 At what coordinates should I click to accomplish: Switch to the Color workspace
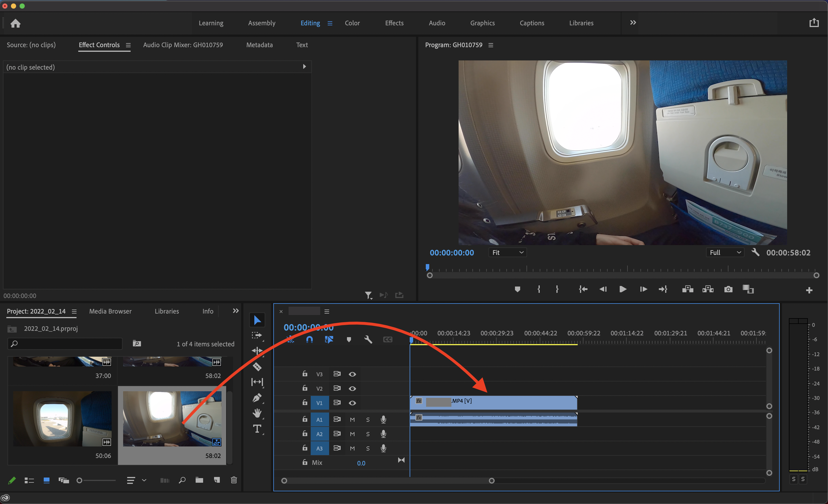click(352, 23)
